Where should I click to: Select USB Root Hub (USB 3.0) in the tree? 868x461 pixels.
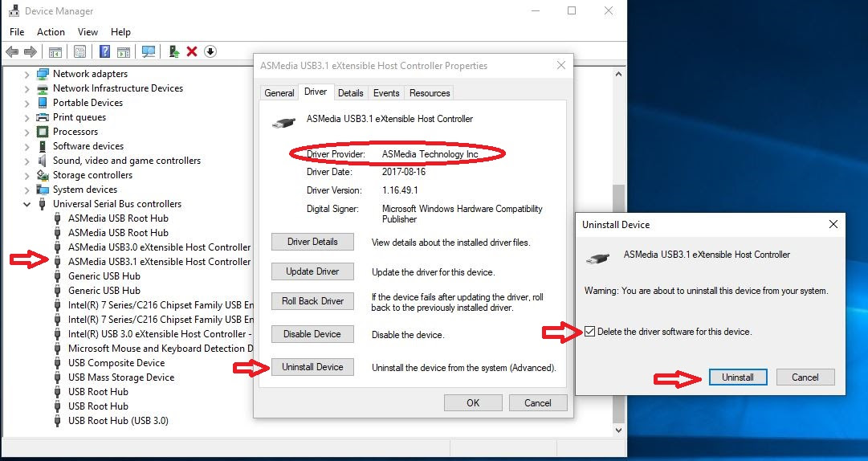tap(118, 421)
